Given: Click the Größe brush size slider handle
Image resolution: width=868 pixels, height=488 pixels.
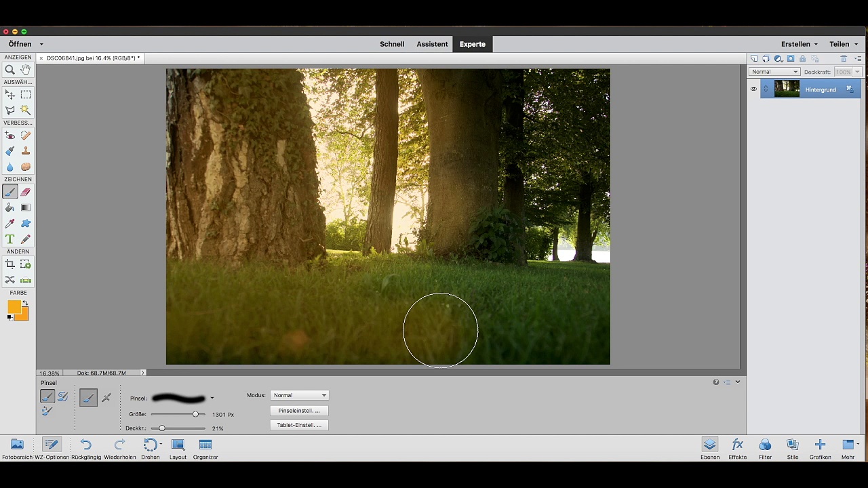Looking at the screenshot, I should pos(196,414).
